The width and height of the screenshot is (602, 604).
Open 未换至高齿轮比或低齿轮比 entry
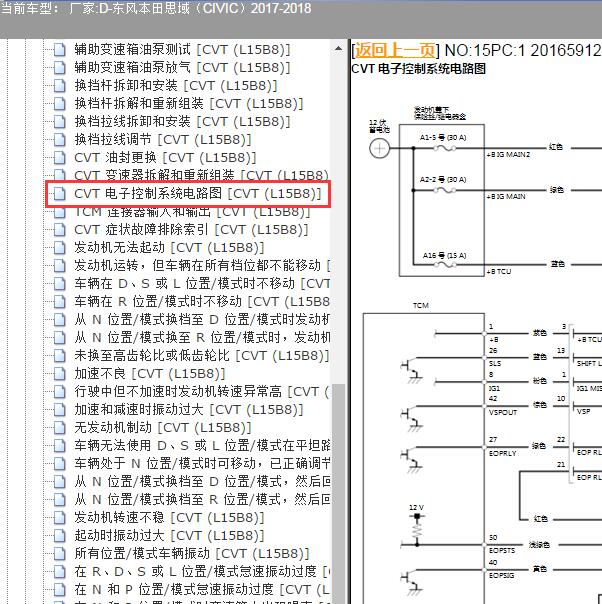(x=202, y=355)
